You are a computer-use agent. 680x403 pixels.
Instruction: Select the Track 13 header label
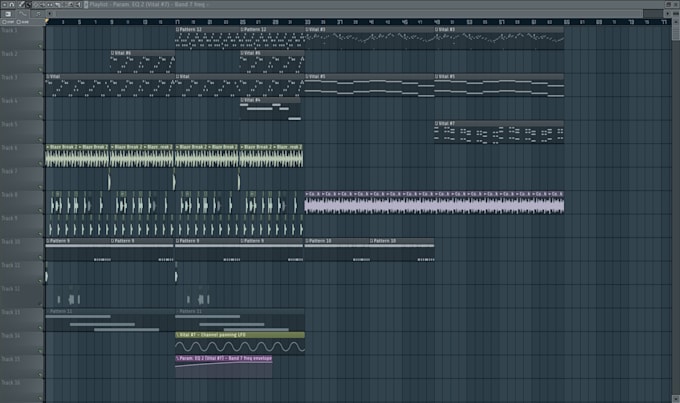coord(10,312)
